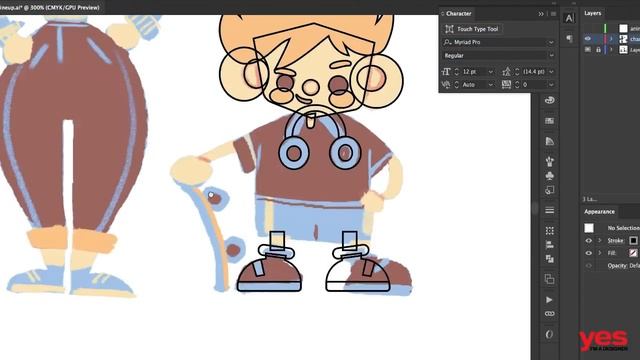Open the Actions panel play icon
This screenshot has height=360, width=640.
[549, 300]
